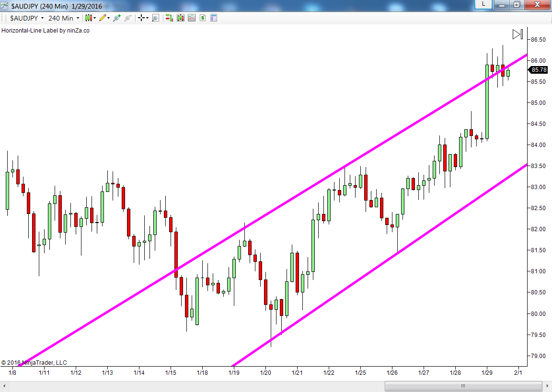Screen dimensions: 552x392
Task: Click the 83.00 price axis label
Action: pyautogui.click(x=538, y=187)
